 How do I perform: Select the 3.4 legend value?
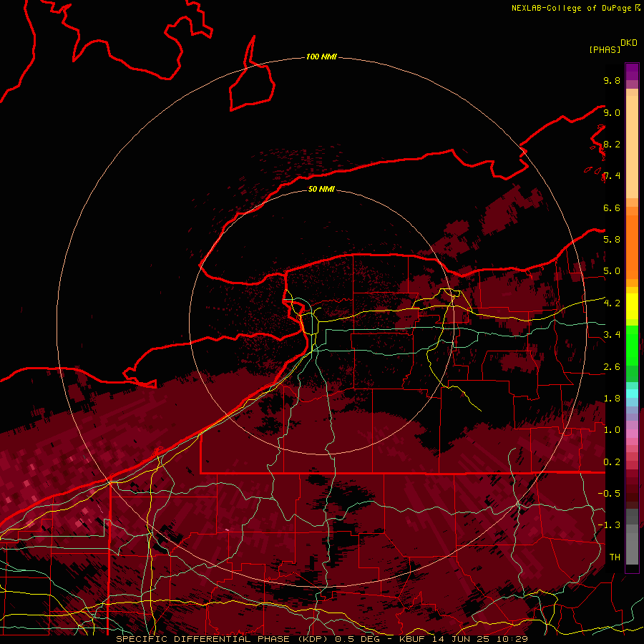(x=612, y=335)
